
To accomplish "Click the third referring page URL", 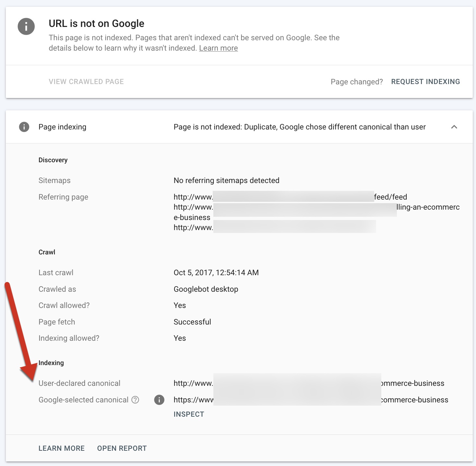I will click(x=275, y=227).
